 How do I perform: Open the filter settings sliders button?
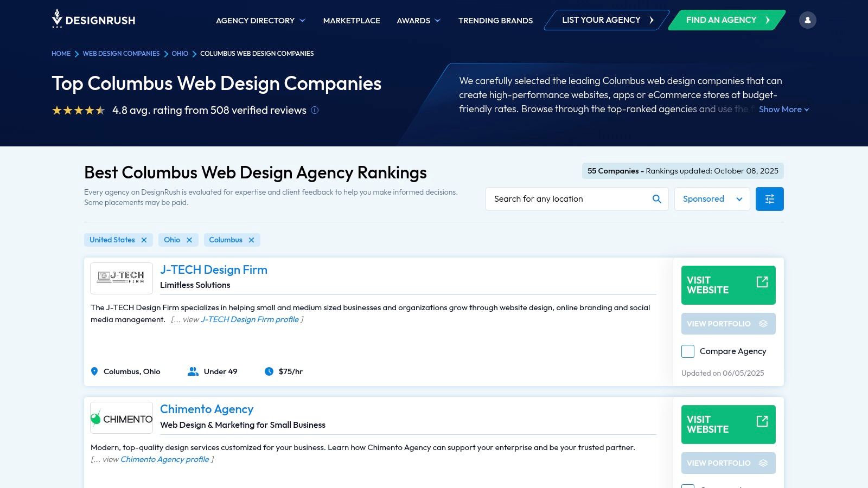coord(769,199)
